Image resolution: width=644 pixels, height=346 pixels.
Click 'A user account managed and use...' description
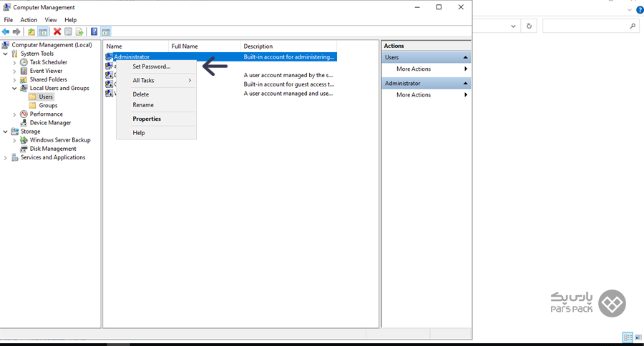tap(288, 94)
